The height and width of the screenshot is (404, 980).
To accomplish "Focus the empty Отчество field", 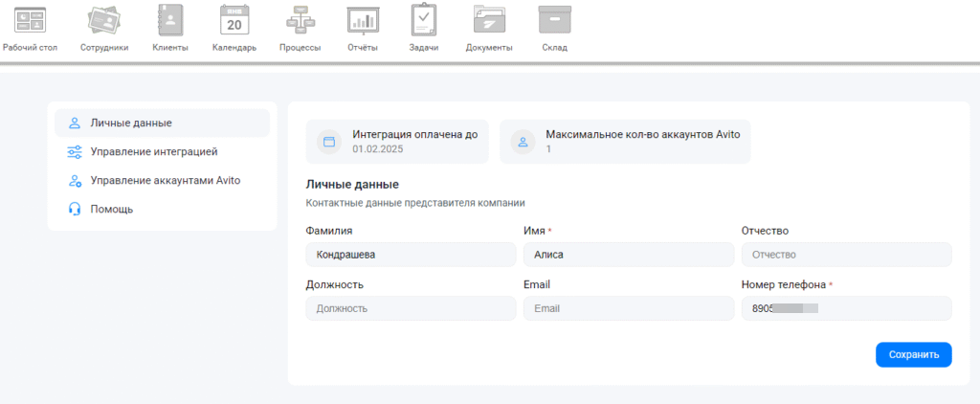I will (x=846, y=255).
